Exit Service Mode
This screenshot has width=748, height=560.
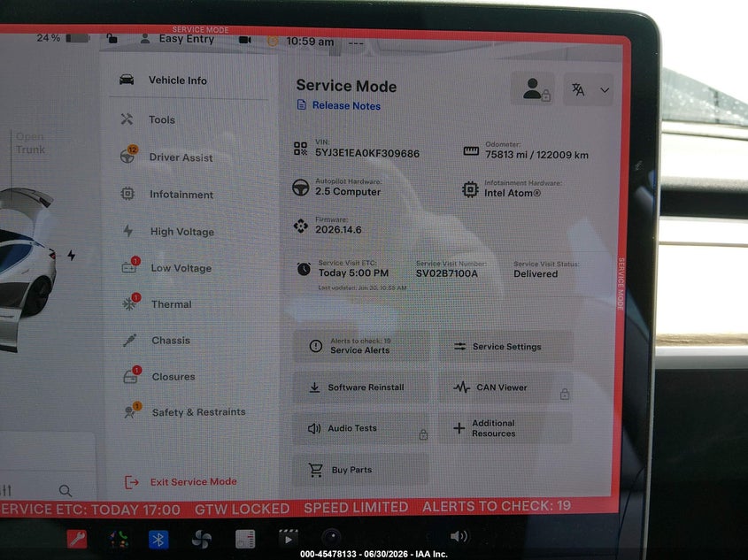[x=181, y=482]
